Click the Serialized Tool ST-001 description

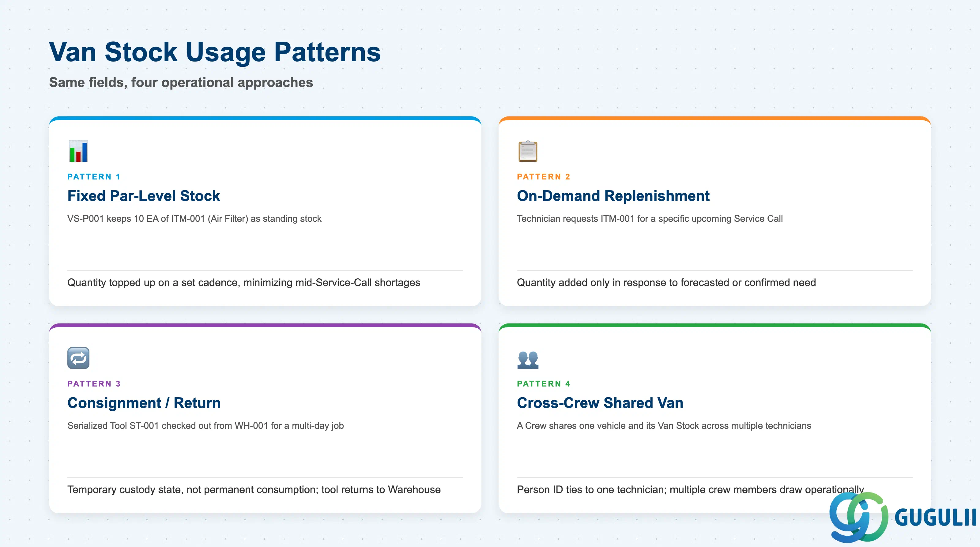click(205, 426)
